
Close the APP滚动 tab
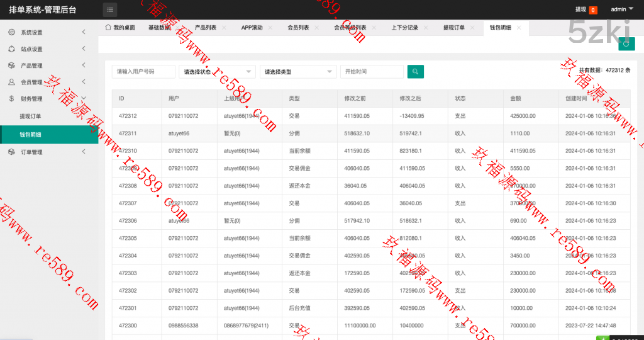(270, 28)
